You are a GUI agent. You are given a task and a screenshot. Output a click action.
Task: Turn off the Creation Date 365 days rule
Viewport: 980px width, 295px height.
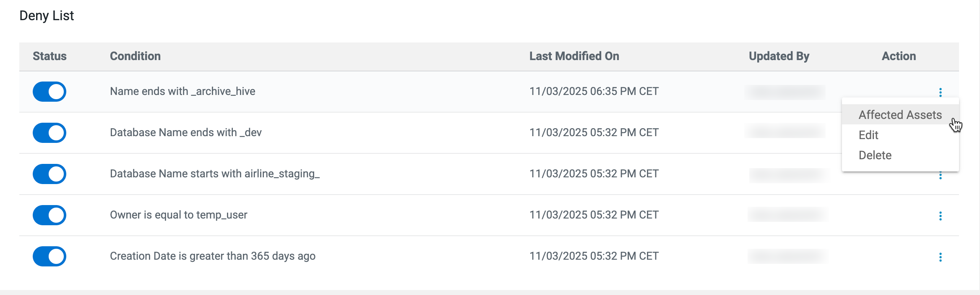(50, 256)
